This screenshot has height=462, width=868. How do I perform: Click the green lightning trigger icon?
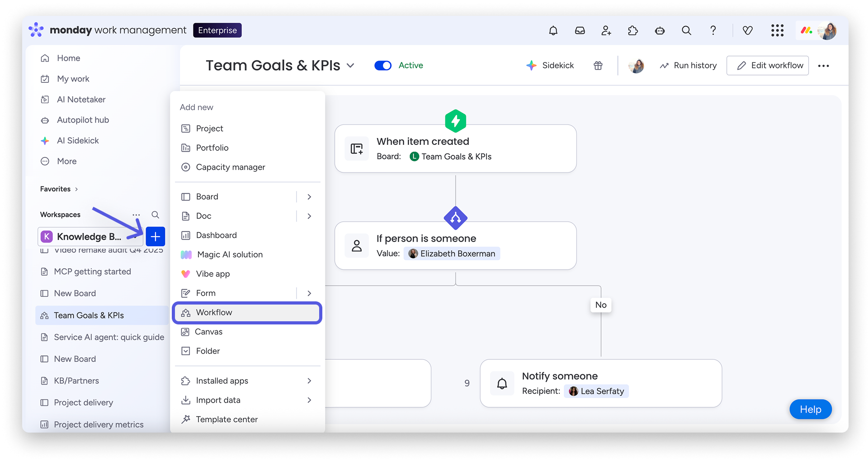click(455, 121)
